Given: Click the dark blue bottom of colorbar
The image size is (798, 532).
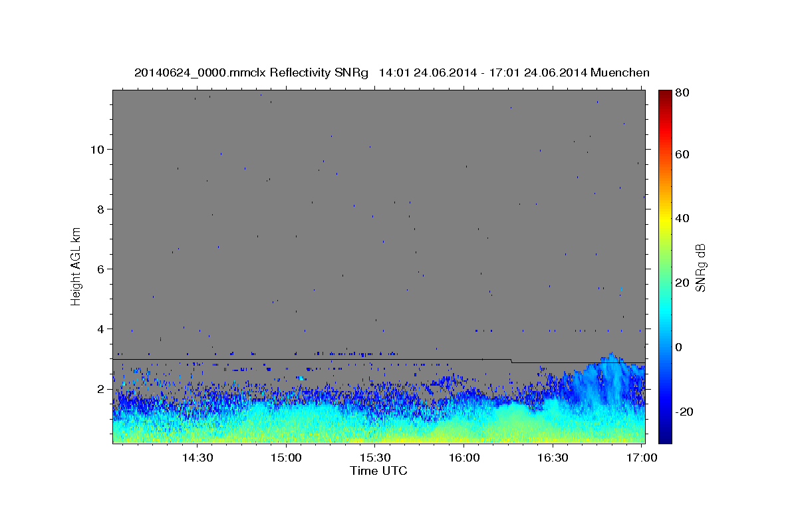Looking at the screenshot, I should (x=664, y=438).
